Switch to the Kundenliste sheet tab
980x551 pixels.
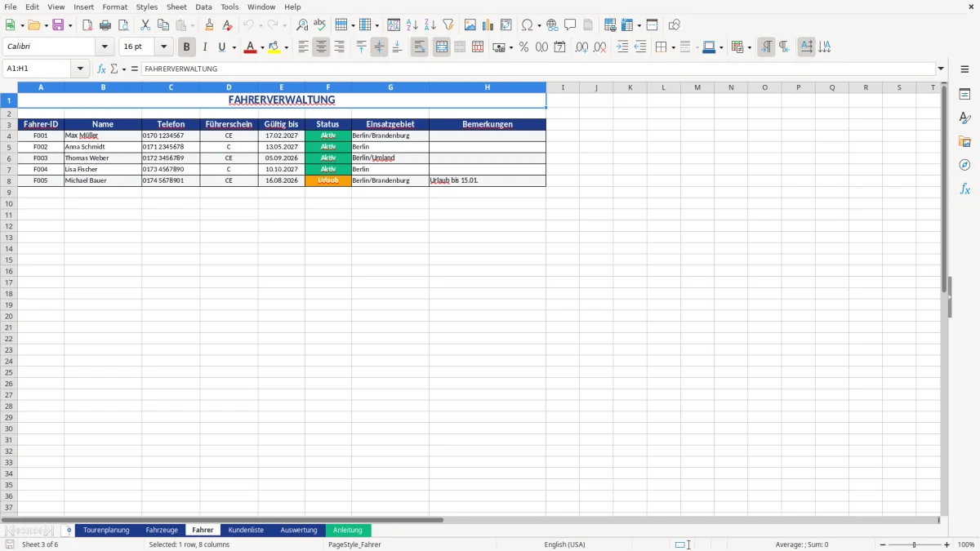(246, 529)
